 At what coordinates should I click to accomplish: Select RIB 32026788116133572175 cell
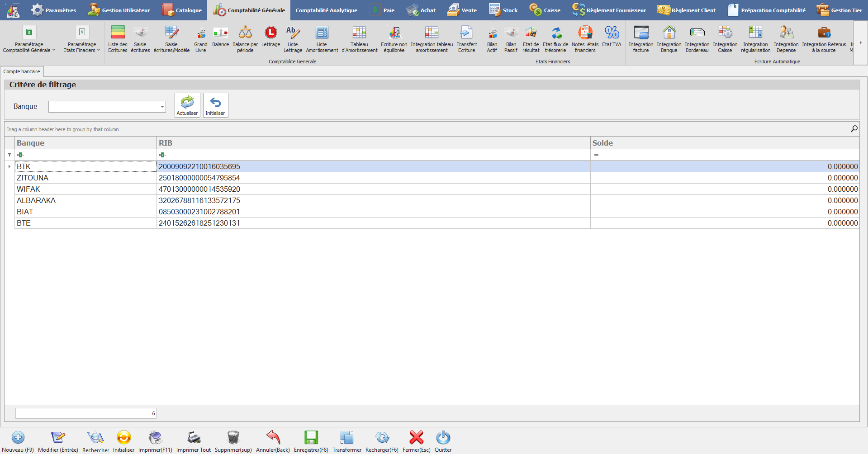[x=373, y=200]
